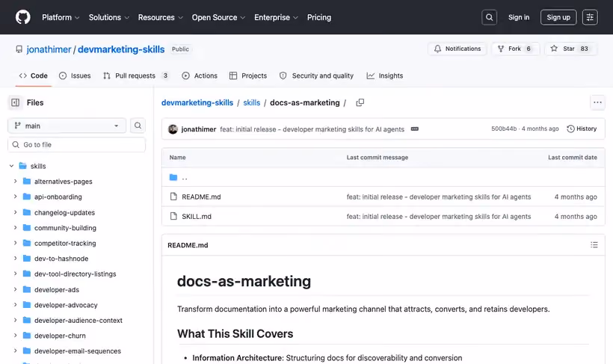This screenshot has height=364, width=613.
Task: Switch to the Projects tab
Action: (x=248, y=75)
